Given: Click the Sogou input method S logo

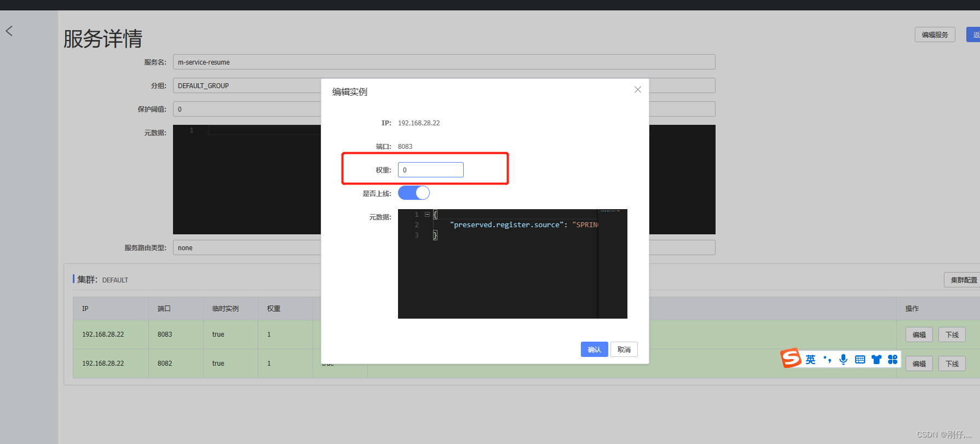Looking at the screenshot, I should click(791, 358).
